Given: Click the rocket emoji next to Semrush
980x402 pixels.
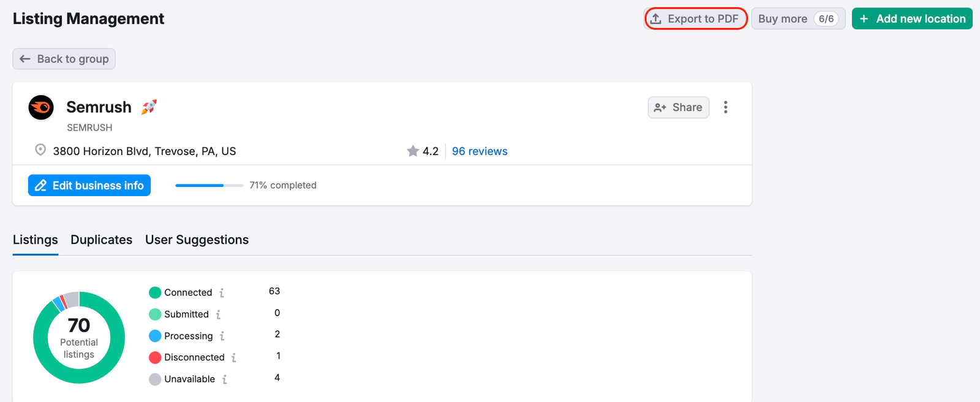Looking at the screenshot, I should [149, 107].
